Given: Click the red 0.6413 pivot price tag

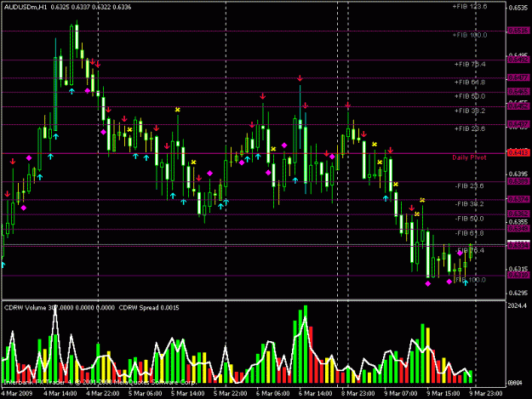Looking at the screenshot, I should click(518, 153).
